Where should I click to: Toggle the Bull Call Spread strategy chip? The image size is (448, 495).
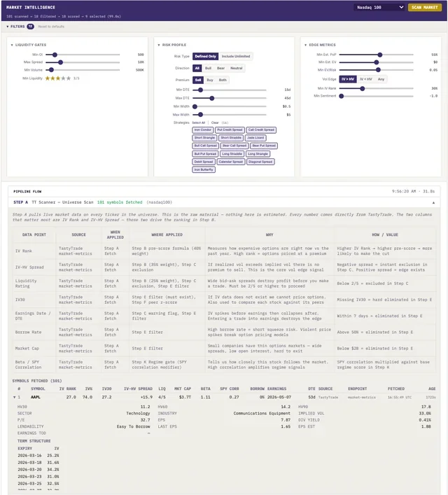pos(206,146)
